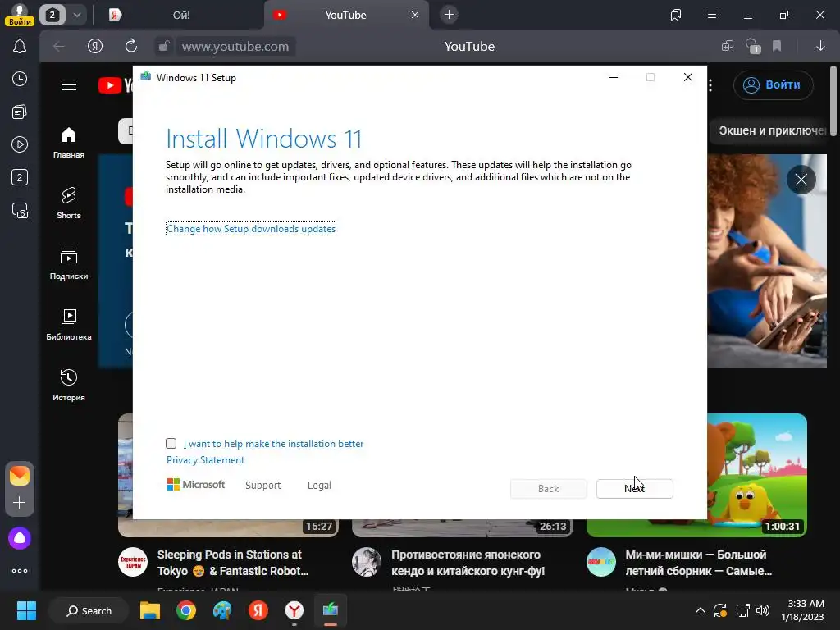The height and width of the screenshot is (630, 840).
Task: Open history clock in browser sidebar
Action: coord(20,80)
